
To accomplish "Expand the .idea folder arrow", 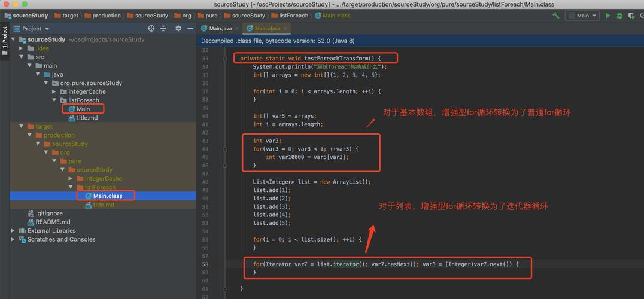I will pyautogui.click(x=22, y=48).
